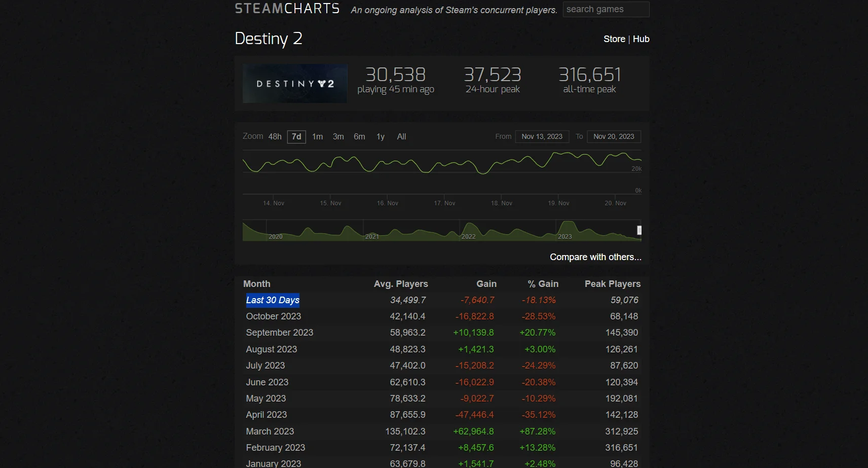Show All time chart data
The width and height of the screenshot is (868, 468).
(401, 137)
